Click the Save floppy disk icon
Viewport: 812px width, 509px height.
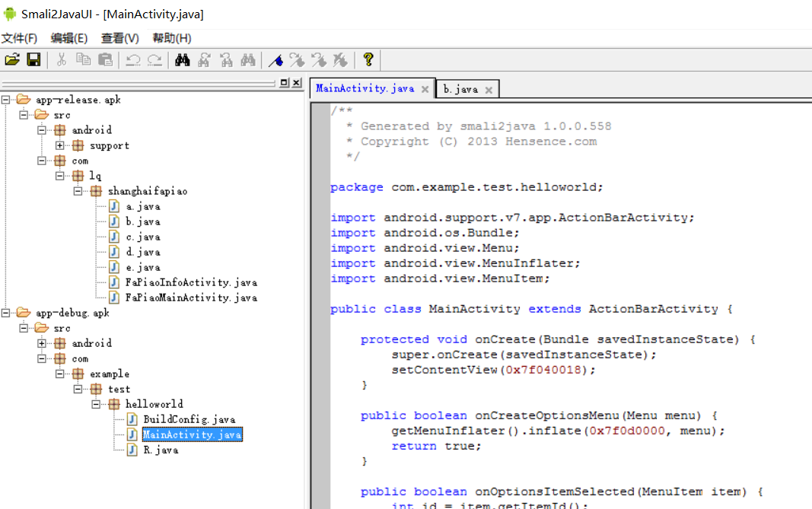(x=33, y=59)
